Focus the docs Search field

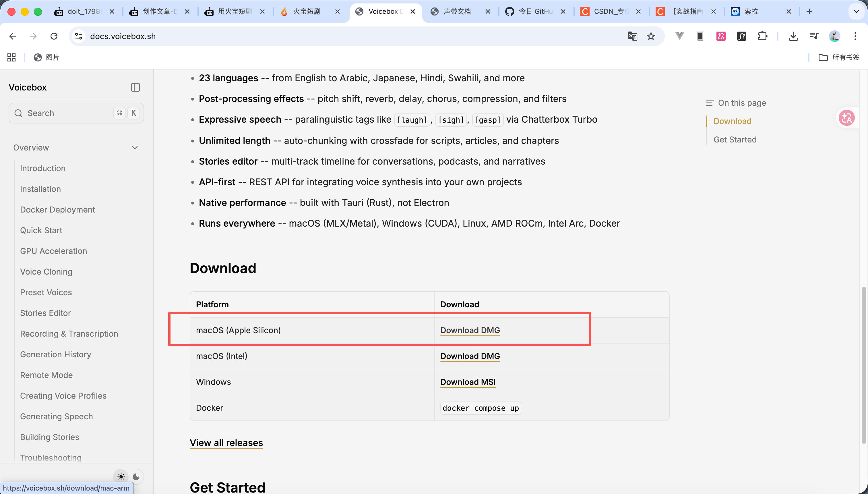[68, 113]
